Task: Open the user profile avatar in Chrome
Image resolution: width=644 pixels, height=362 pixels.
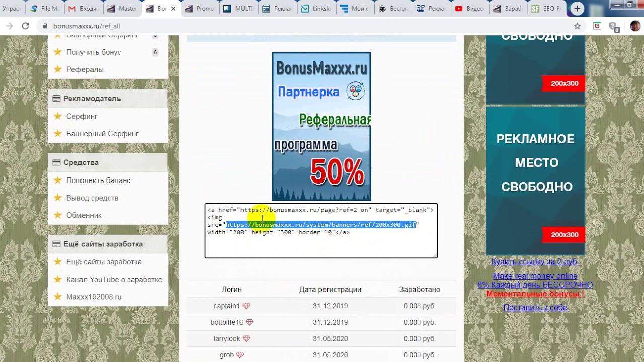Action: [635, 26]
